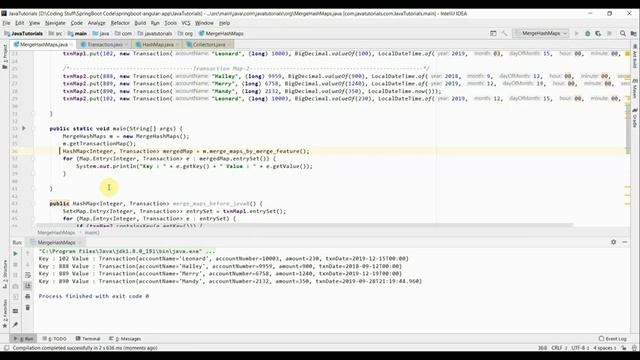The image size is (640, 360).
Task: Click the soft-wrap icon in Run console toolbar
Action: [28, 275]
